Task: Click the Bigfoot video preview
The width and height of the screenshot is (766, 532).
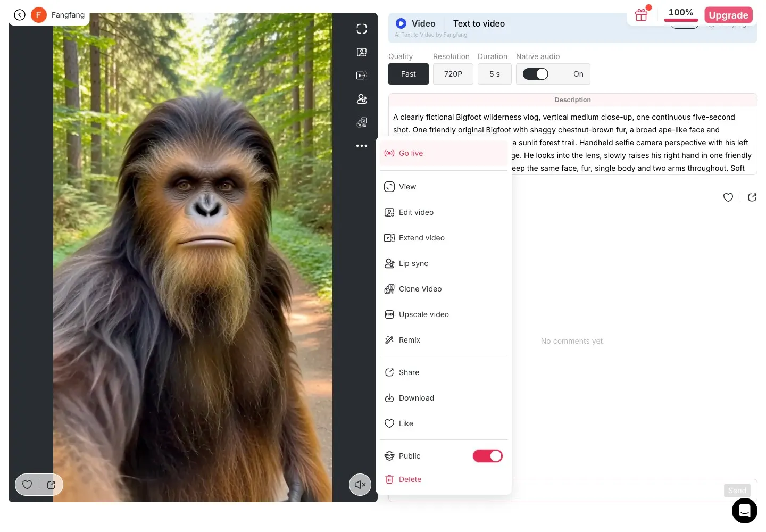Action: [193, 257]
